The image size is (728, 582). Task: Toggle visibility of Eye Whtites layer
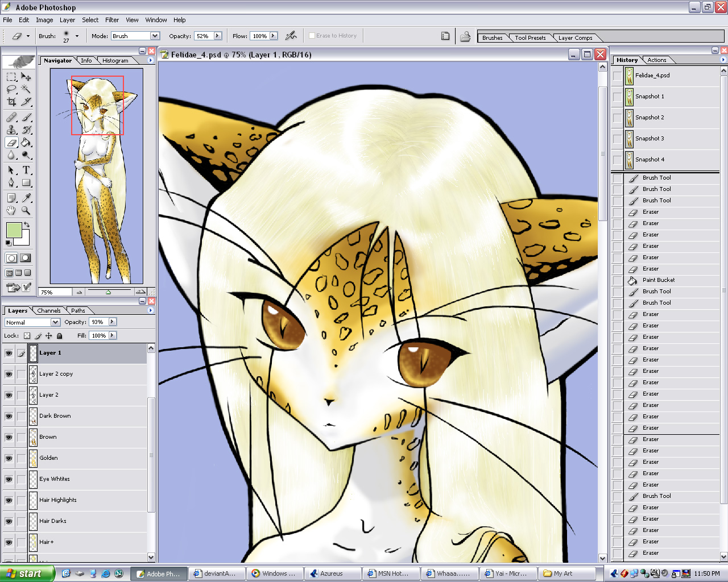(x=9, y=480)
